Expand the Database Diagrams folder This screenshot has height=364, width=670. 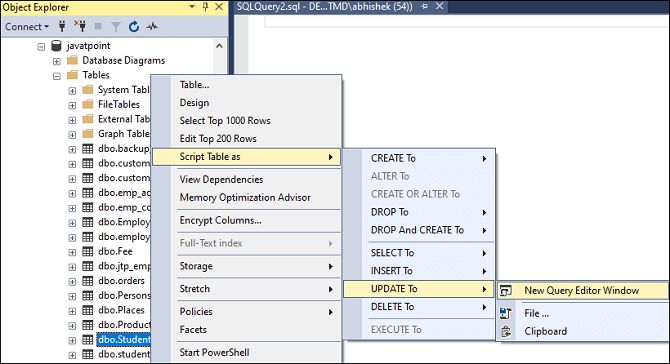pyautogui.click(x=56, y=61)
